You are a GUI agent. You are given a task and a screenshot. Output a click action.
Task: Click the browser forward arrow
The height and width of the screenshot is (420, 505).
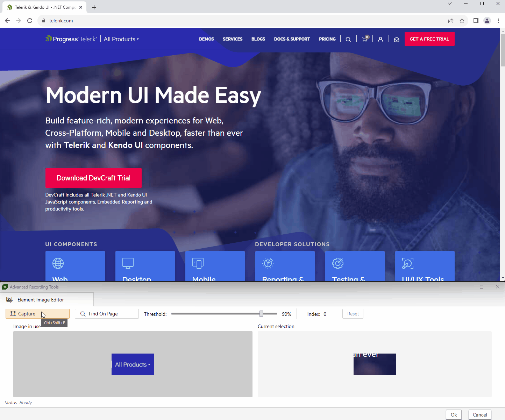click(x=19, y=21)
